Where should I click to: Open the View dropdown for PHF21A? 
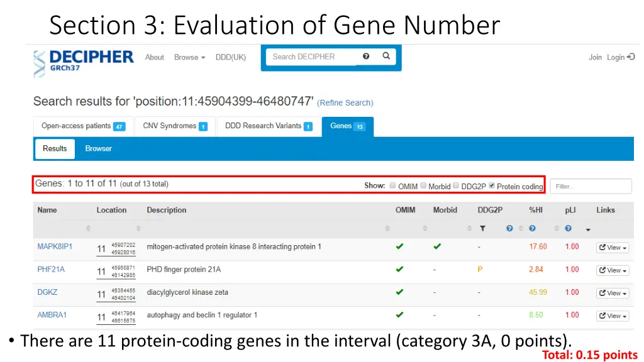click(x=613, y=270)
